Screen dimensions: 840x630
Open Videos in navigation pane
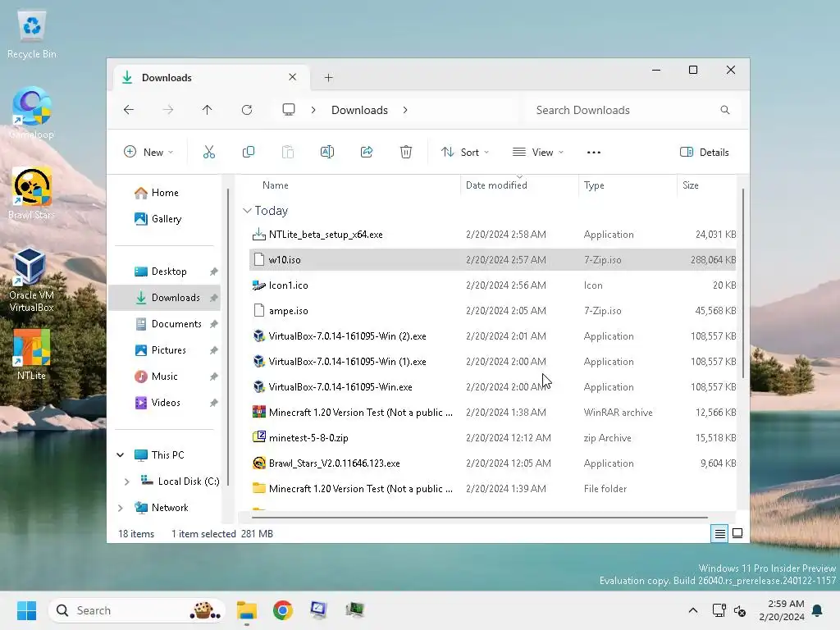pos(164,403)
